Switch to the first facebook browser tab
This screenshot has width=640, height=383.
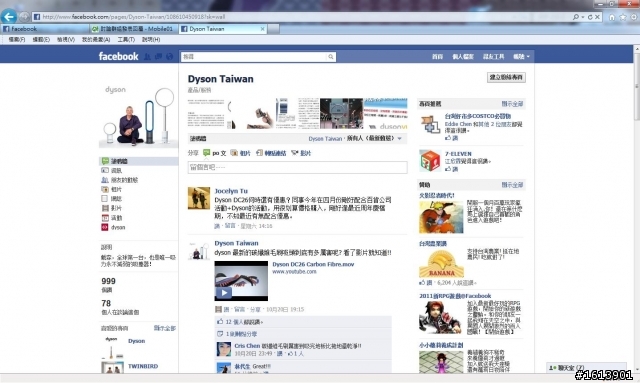[x=45, y=29]
